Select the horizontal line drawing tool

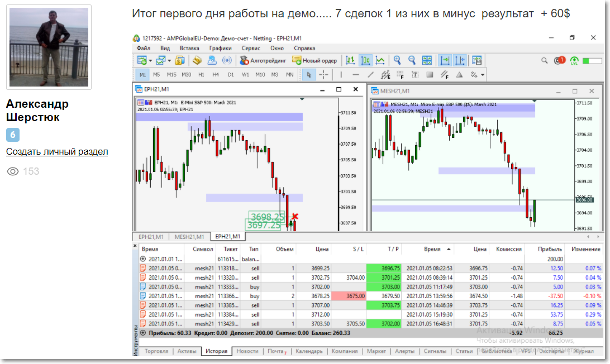click(x=356, y=75)
